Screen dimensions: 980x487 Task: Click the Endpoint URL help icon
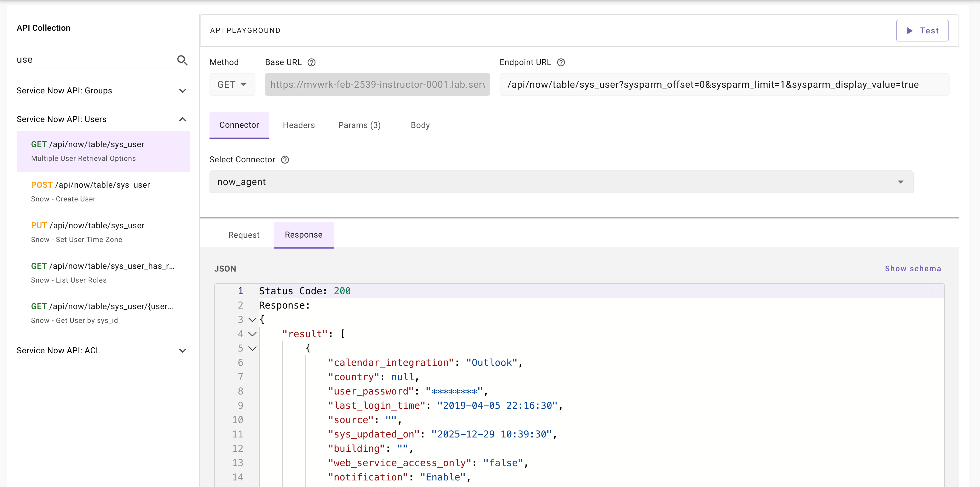[561, 62]
